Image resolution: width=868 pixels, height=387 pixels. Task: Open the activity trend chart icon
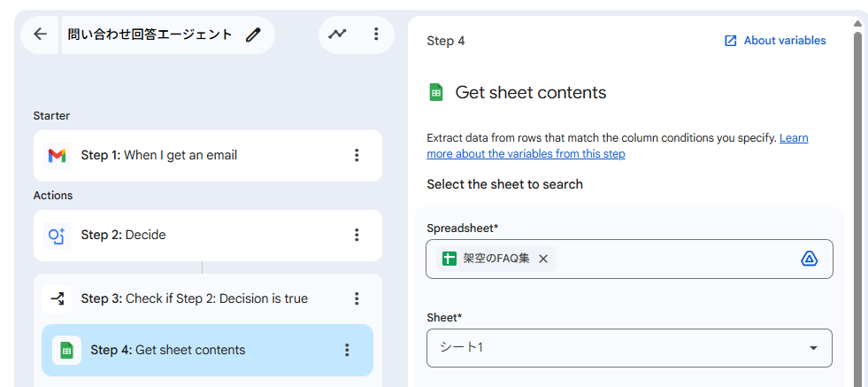coord(337,35)
